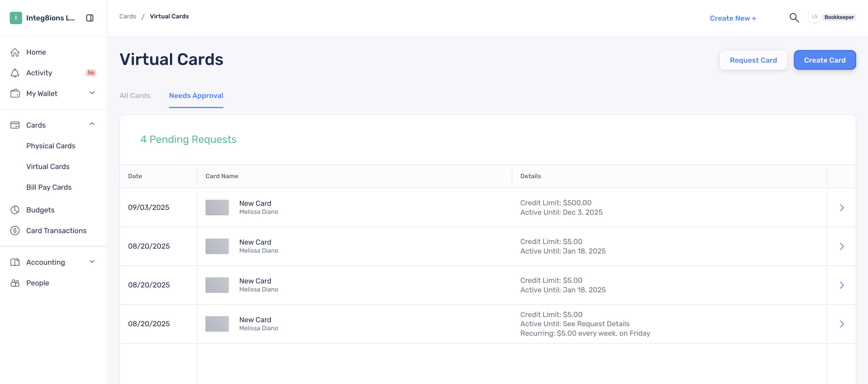The image size is (868, 384).
Task: Click 'Active Until: See Request Details' text
Action: pos(575,324)
